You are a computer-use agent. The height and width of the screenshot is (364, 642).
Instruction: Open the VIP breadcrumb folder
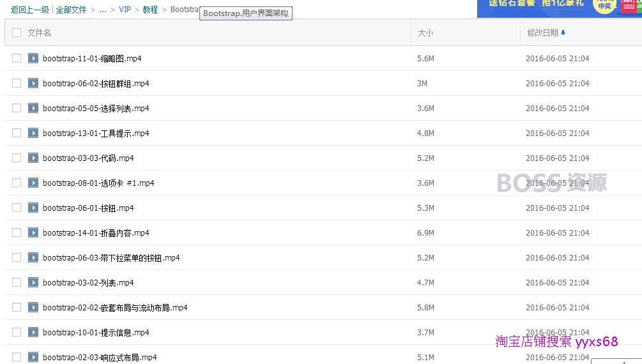pos(125,10)
